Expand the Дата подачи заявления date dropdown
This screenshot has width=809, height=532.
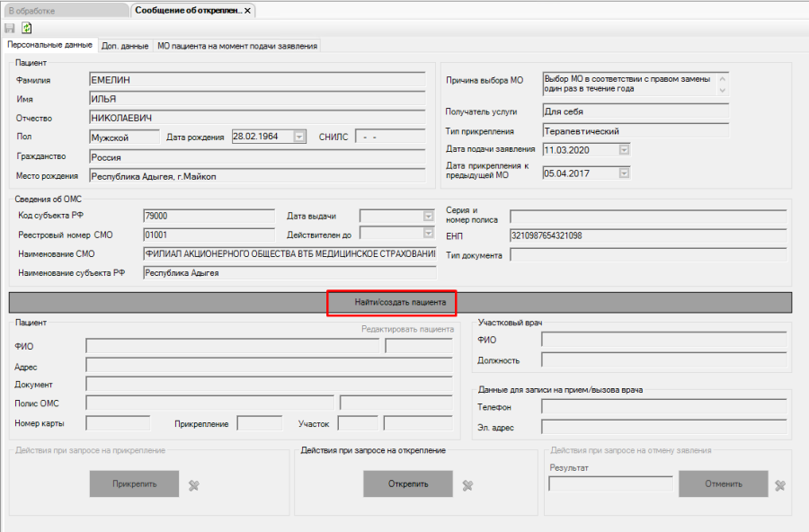point(622,149)
